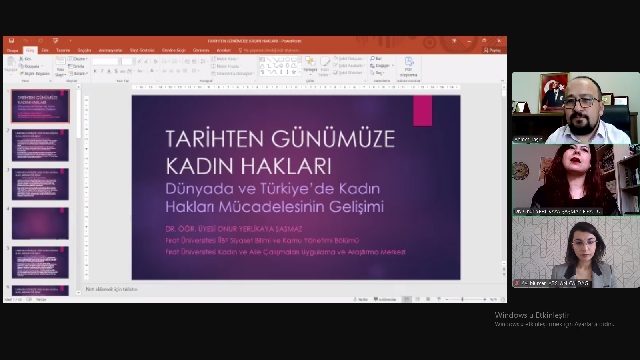640x360 pixels.
Task: Select the second slide thumbnail
Action: (x=40, y=145)
